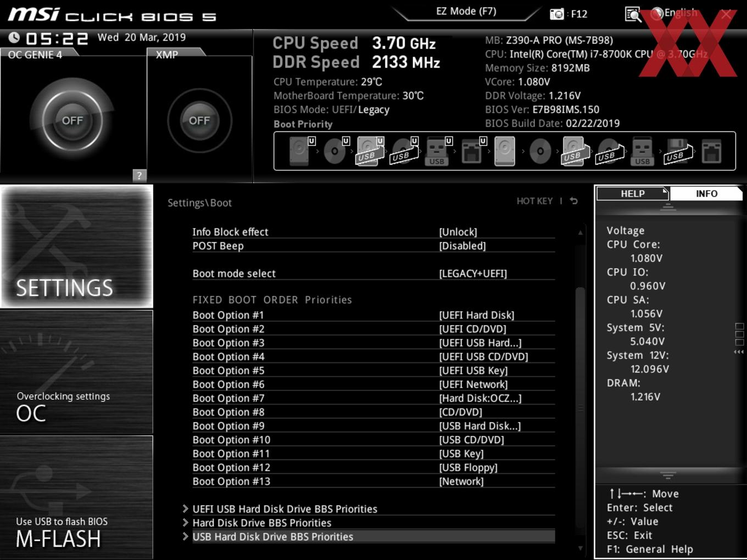The height and width of the screenshot is (560, 747).
Task: Collapse info panel with top grip handle
Action: pyautogui.click(x=668, y=207)
